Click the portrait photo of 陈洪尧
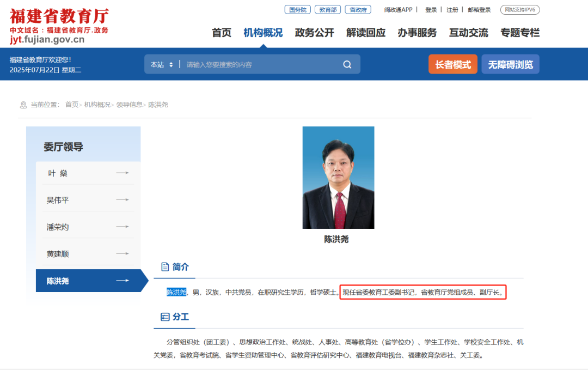588x370 pixels. coord(338,177)
